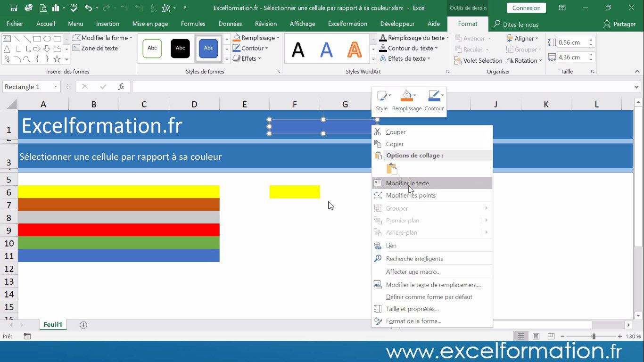Run the ABC spell check icon
This screenshot has width=644, height=362.
click(x=74, y=8)
